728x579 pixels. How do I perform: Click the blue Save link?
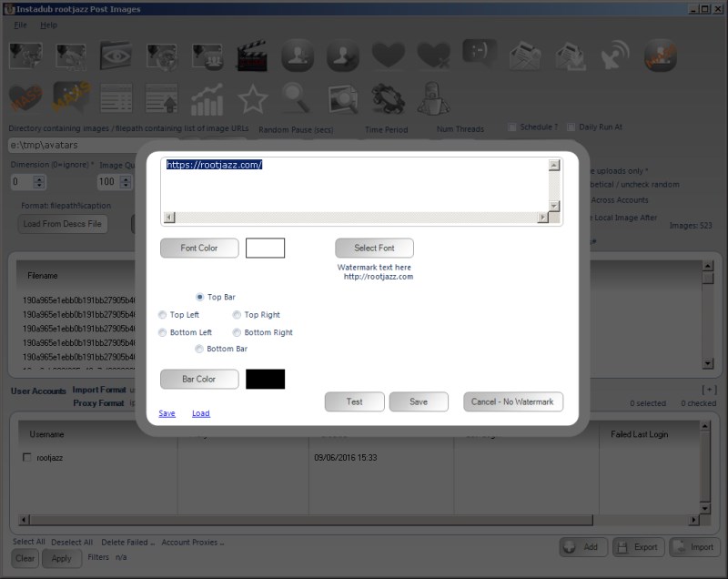167,413
